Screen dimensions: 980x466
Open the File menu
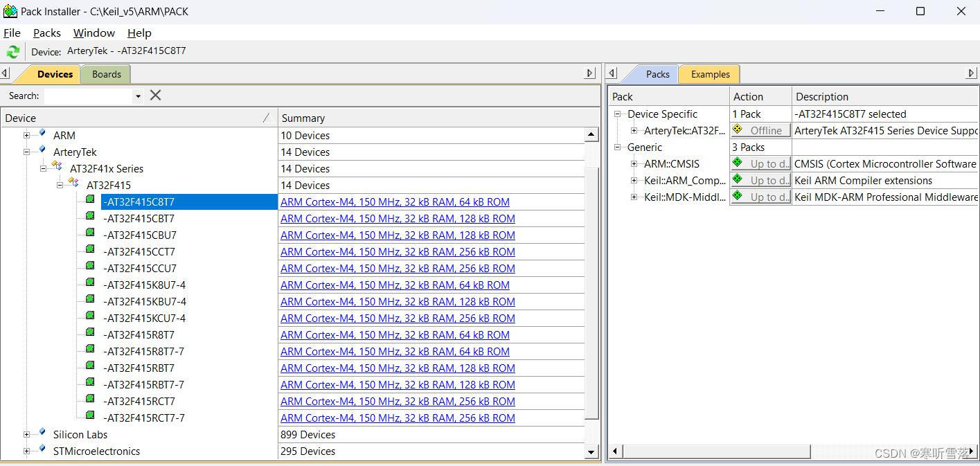12,33
